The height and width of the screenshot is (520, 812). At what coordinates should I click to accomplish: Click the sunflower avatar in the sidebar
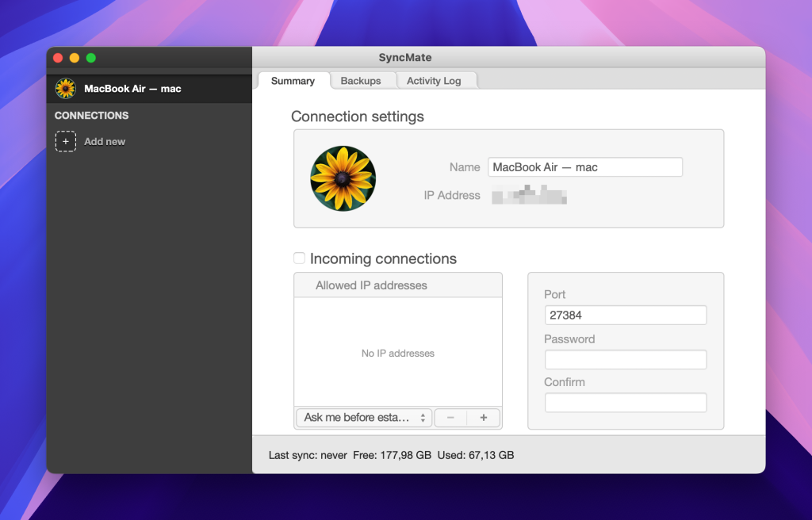[66, 89]
